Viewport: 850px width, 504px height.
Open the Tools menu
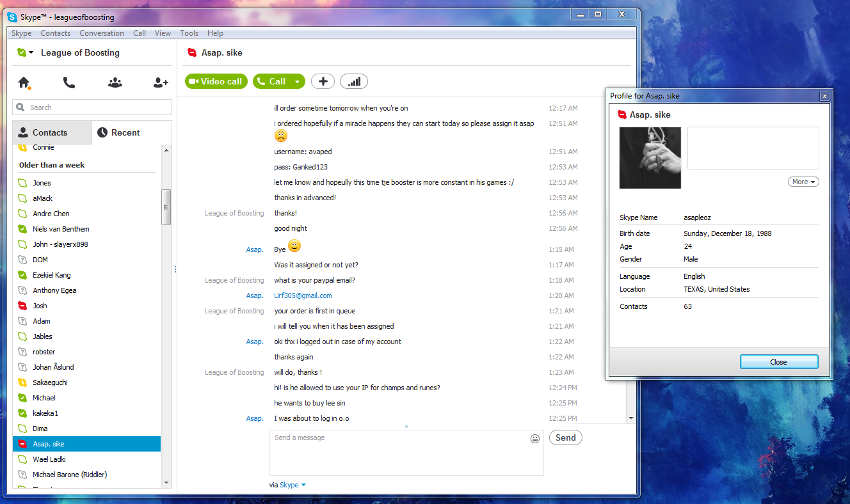click(x=189, y=33)
